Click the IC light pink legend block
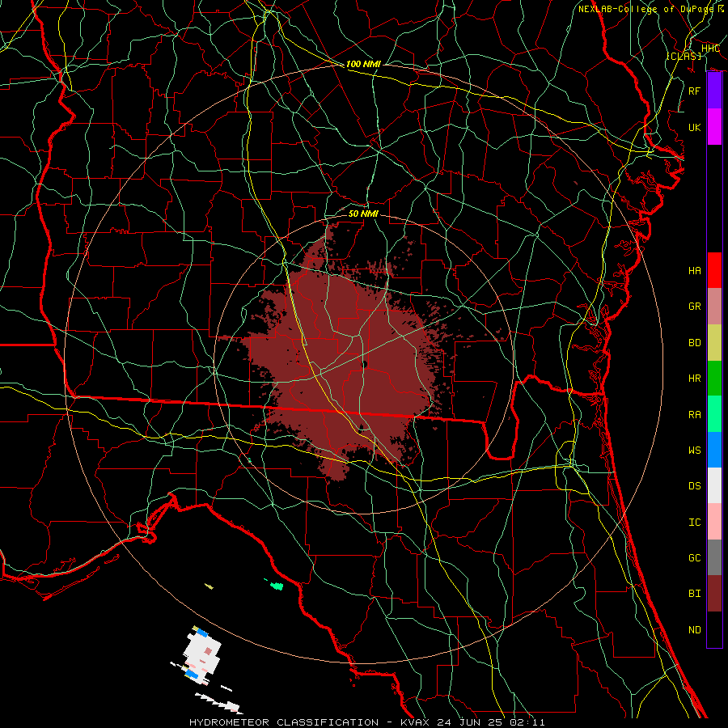The image size is (728, 728). [714, 522]
